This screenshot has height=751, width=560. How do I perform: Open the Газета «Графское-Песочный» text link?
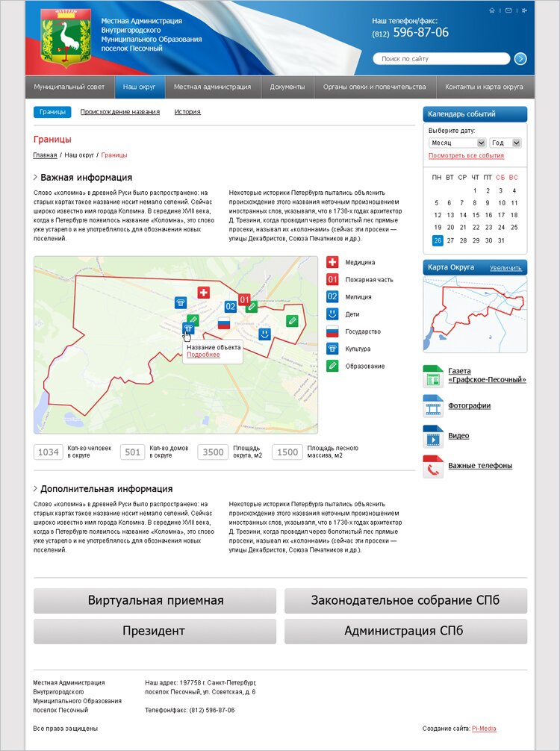click(x=487, y=375)
